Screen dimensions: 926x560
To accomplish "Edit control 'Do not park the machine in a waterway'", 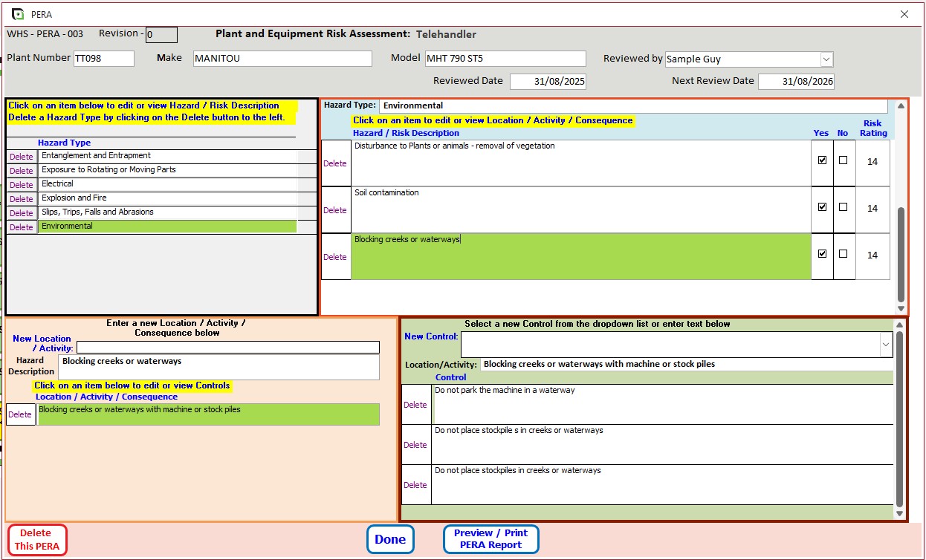I will click(662, 405).
